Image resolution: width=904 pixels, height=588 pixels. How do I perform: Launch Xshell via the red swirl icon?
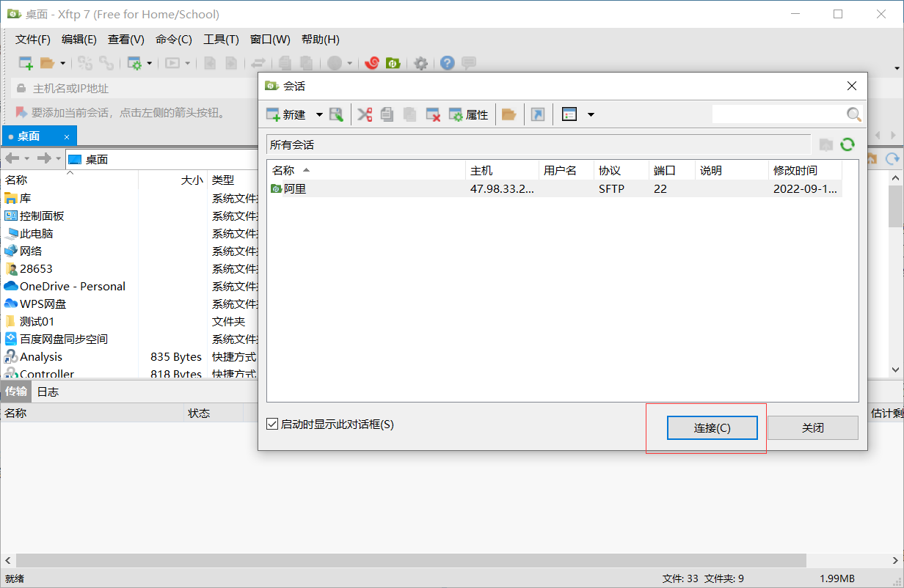(371, 63)
